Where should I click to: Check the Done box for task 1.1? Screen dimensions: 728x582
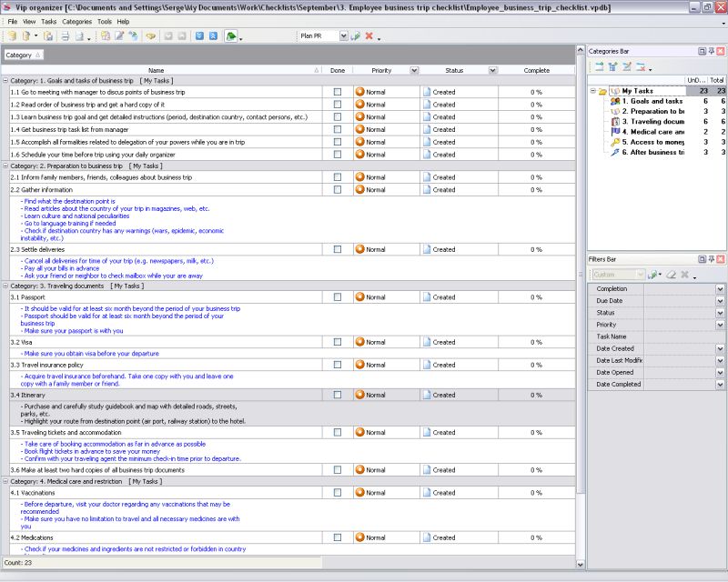pos(338,92)
